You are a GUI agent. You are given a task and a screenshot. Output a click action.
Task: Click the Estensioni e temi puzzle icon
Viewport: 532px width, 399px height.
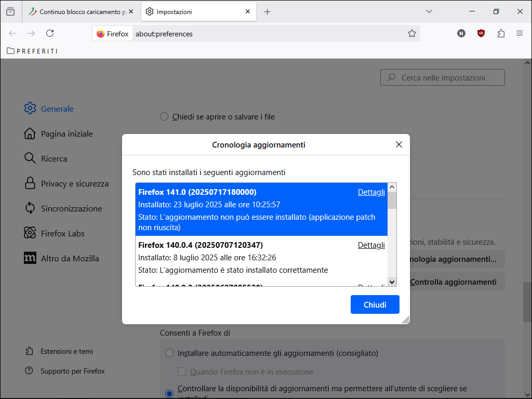(x=29, y=351)
